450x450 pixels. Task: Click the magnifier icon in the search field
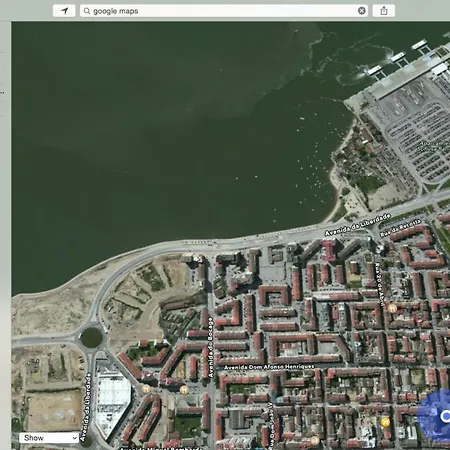87,11
